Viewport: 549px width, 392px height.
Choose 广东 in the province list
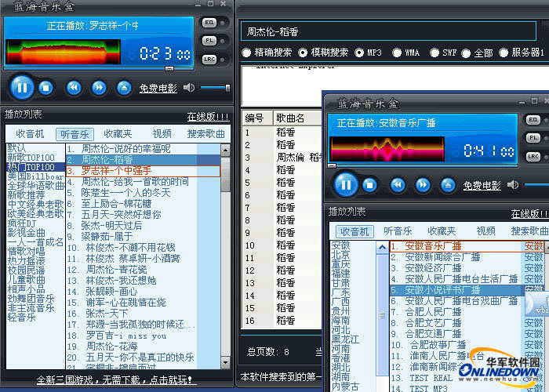tap(340, 292)
